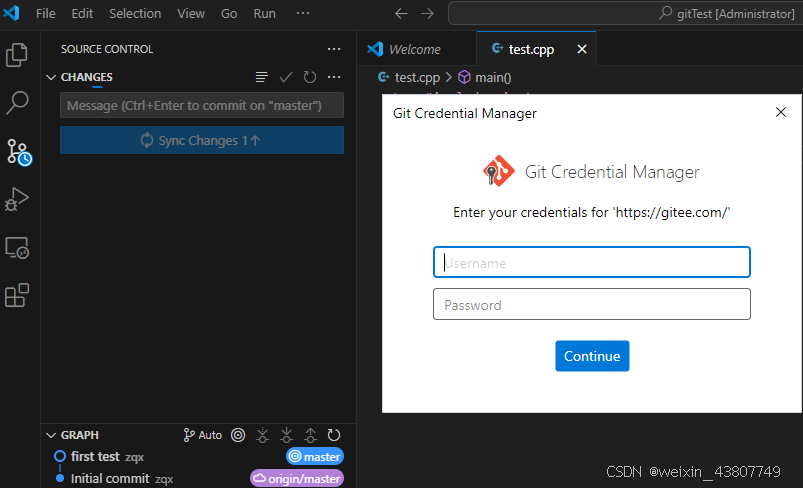Click the VS Code logo icon

tap(11, 13)
